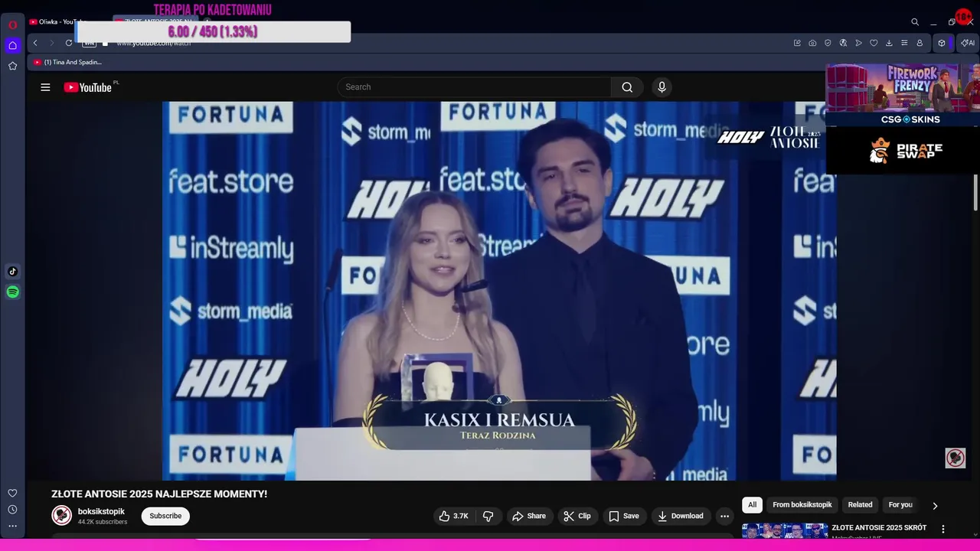Click the YouTube search magnifier button
980x551 pixels.
click(x=627, y=87)
